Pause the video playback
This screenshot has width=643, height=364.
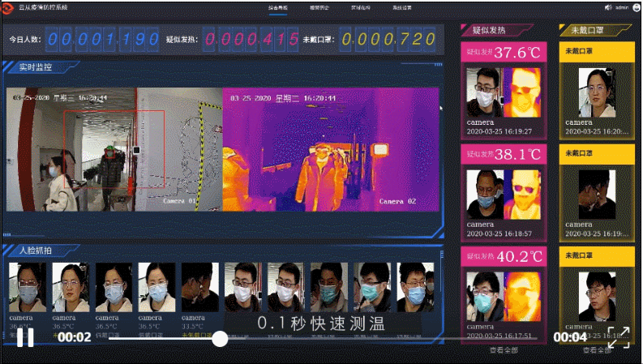pyautogui.click(x=25, y=338)
